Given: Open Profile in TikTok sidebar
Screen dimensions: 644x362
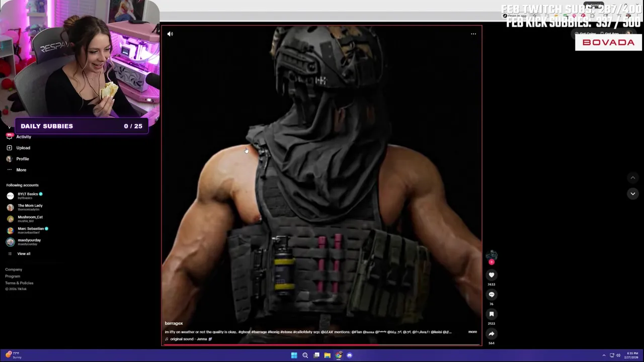Looking at the screenshot, I should [x=18, y=159].
